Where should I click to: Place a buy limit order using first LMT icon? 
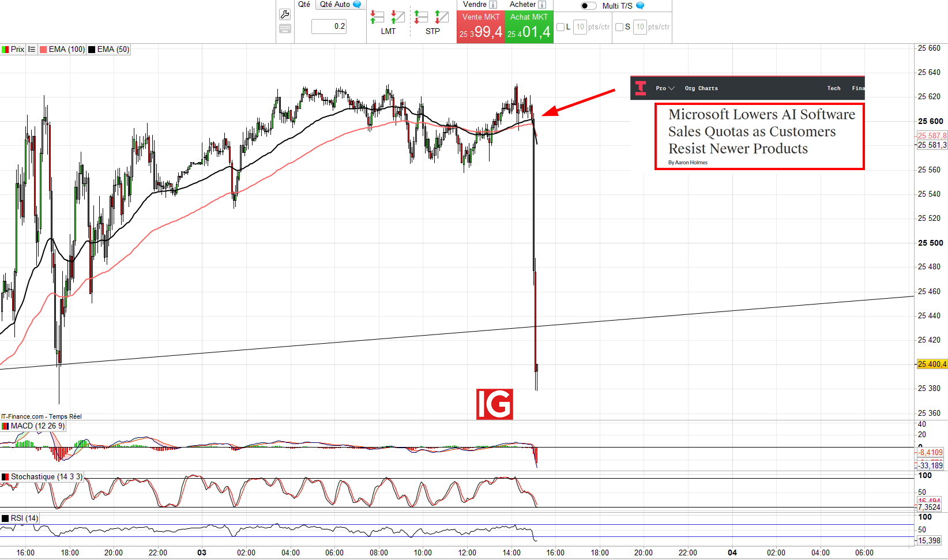tap(377, 17)
